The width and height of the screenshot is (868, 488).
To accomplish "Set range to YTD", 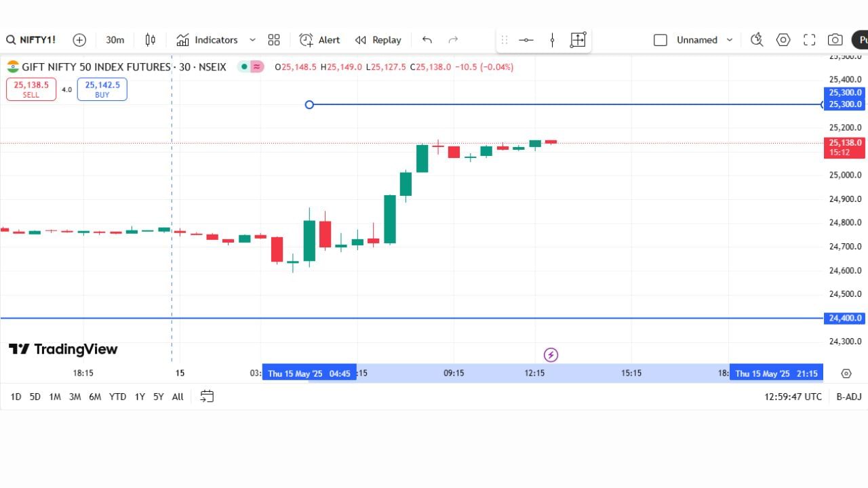I will pos(118,396).
